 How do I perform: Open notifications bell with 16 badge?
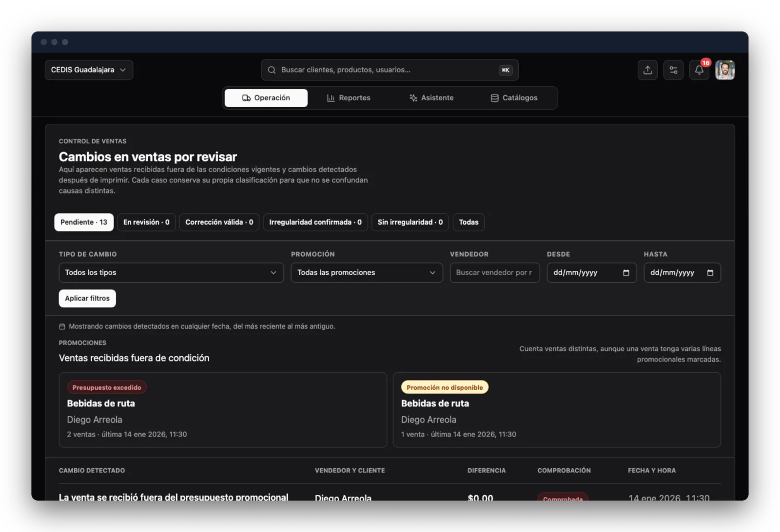coord(699,70)
